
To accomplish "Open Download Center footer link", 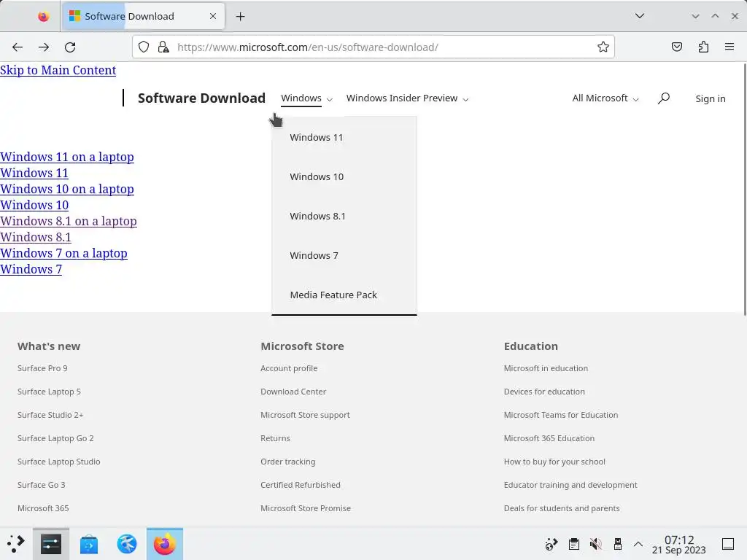I will point(293,392).
